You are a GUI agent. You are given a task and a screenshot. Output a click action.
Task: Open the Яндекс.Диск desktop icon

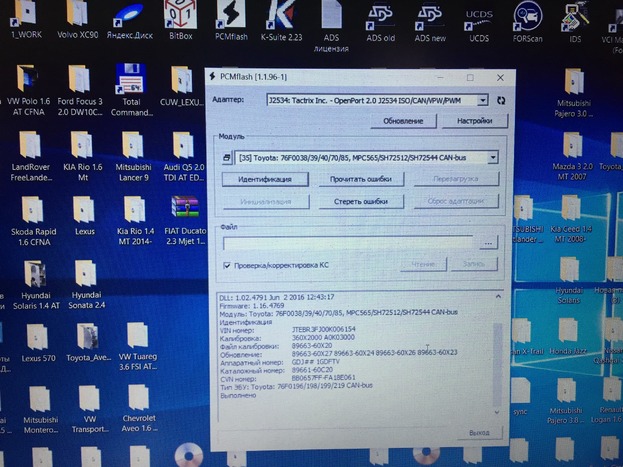point(128,18)
